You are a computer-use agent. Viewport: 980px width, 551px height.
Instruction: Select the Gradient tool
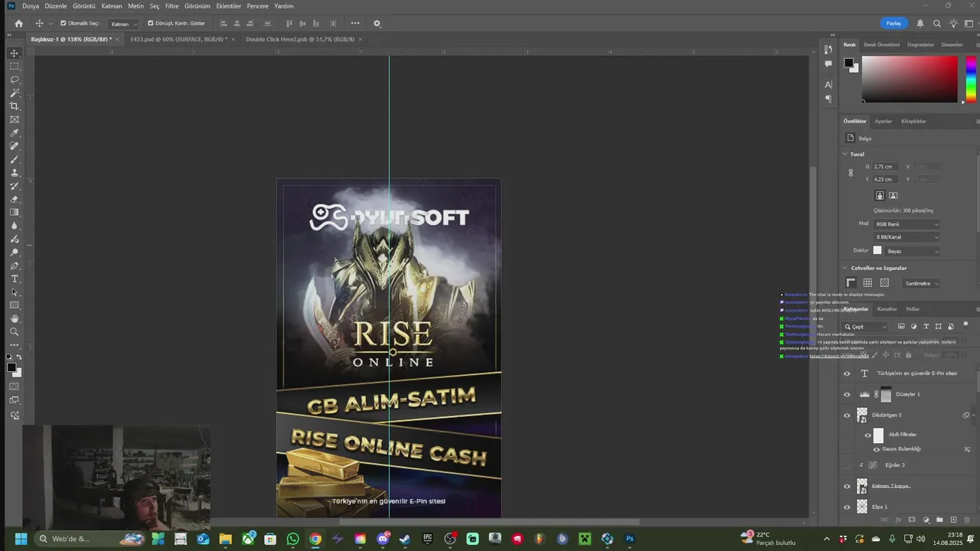tap(15, 213)
